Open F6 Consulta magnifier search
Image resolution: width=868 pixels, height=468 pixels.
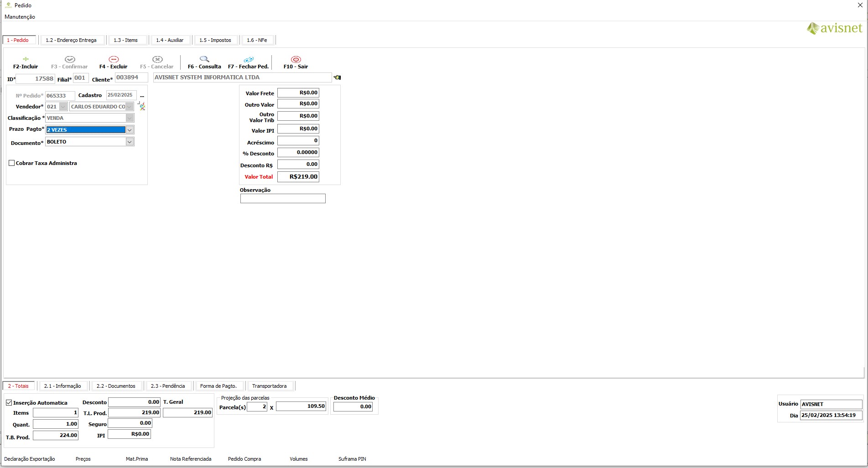204,59
